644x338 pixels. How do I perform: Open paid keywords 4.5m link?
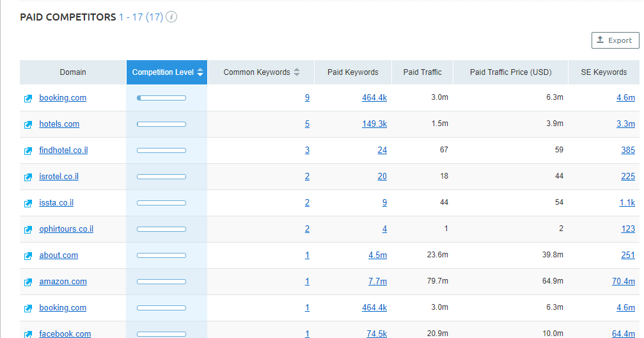pos(377,255)
